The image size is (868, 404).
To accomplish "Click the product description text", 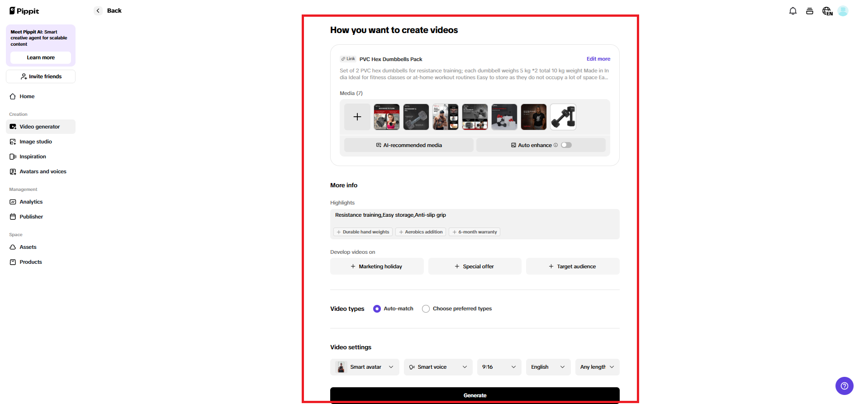I will click(474, 74).
